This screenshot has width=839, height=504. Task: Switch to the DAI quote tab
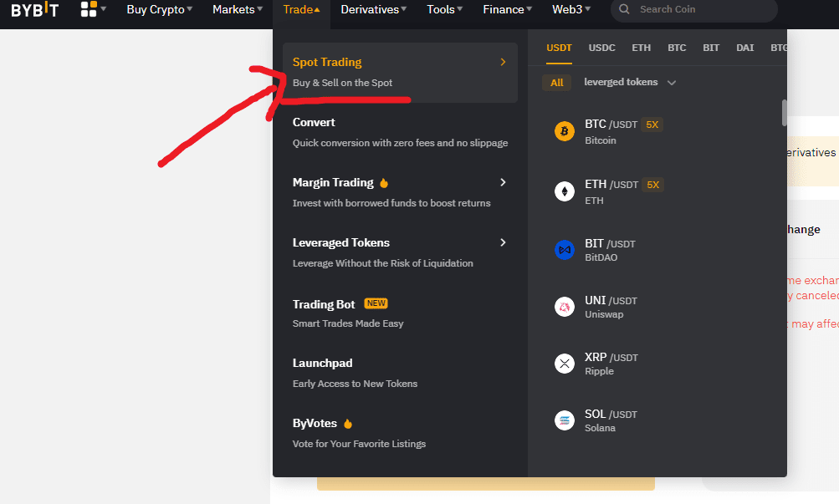click(x=744, y=48)
